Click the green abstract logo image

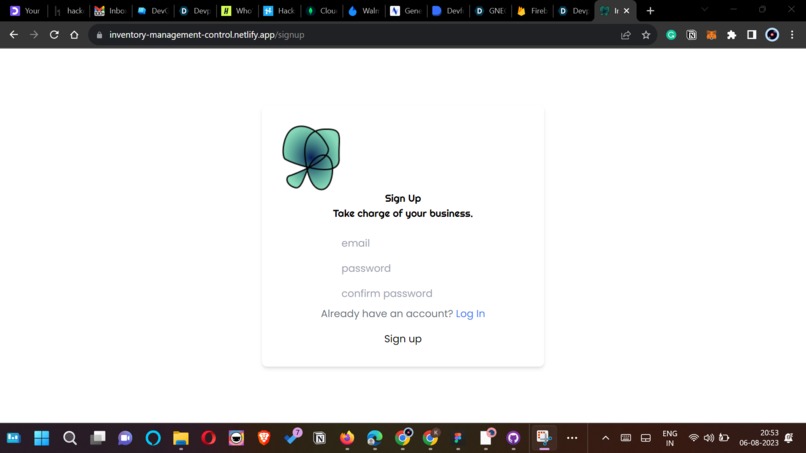click(312, 157)
